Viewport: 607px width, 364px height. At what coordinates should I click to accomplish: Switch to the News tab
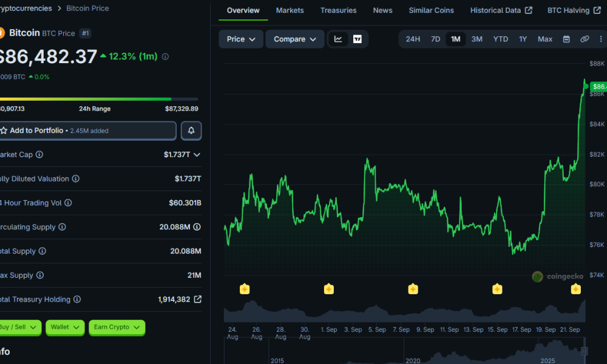tap(382, 10)
